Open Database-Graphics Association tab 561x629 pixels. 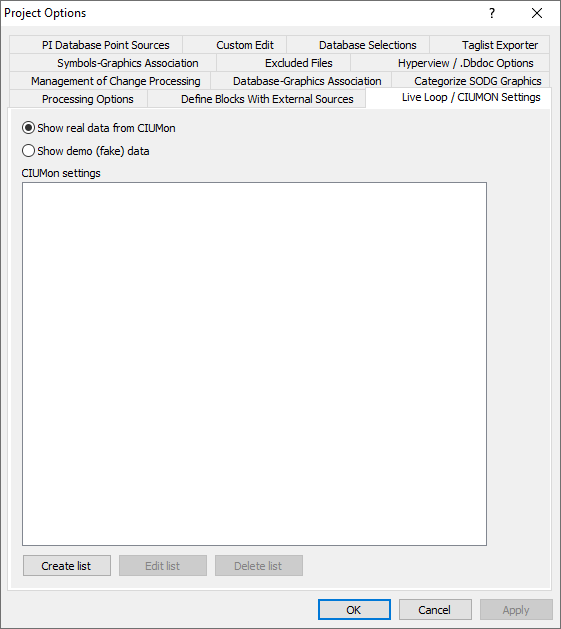pos(301,81)
